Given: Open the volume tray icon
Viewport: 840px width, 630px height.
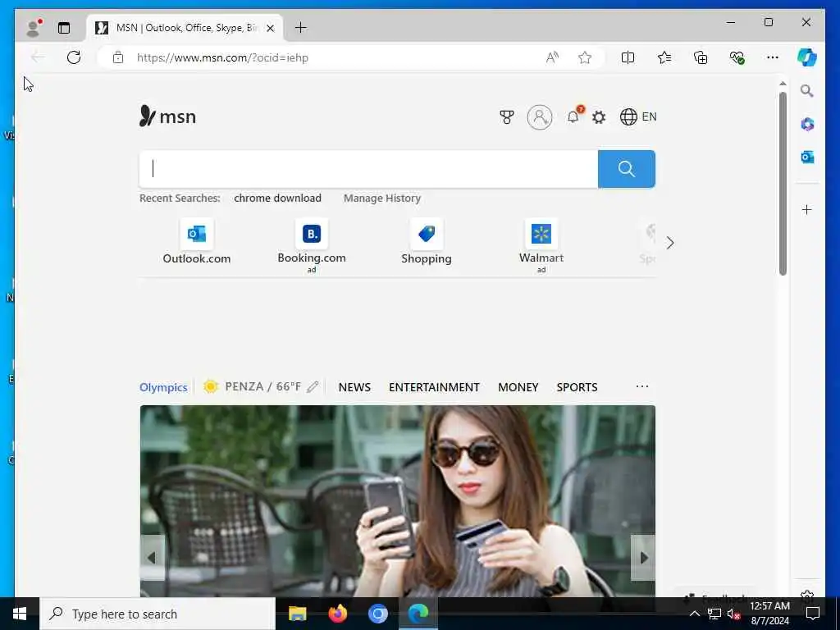Looking at the screenshot, I should click(733, 614).
